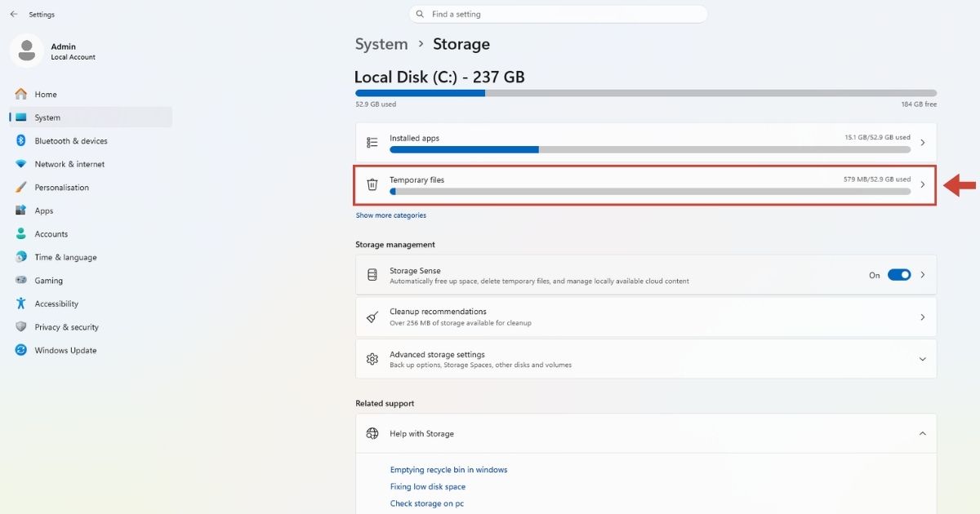Click the Accessibility figure icon
This screenshot has width=980, height=514.
(21, 304)
